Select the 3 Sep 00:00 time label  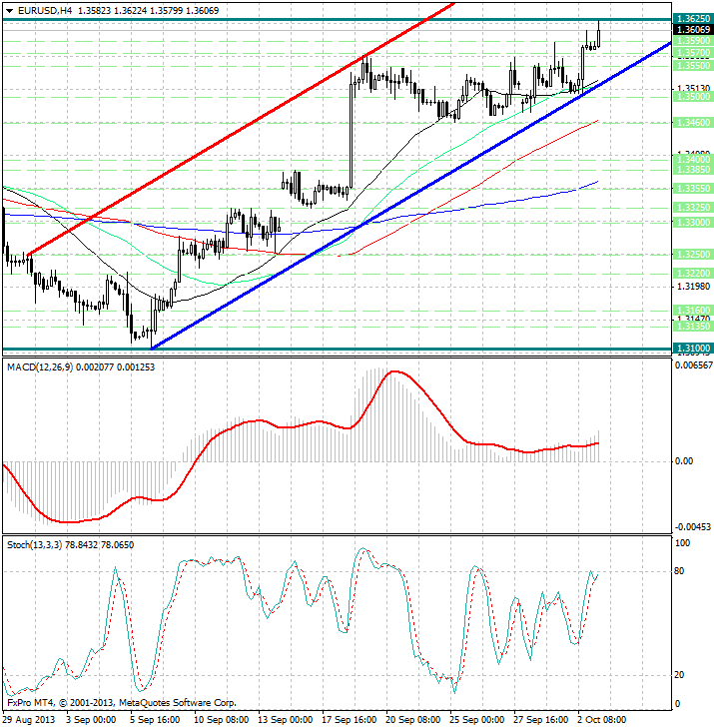pos(91,720)
